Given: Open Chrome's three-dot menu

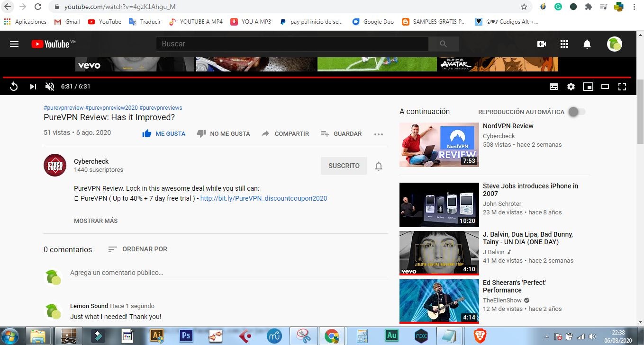Looking at the screenshot, I should (x=635, y=7).
